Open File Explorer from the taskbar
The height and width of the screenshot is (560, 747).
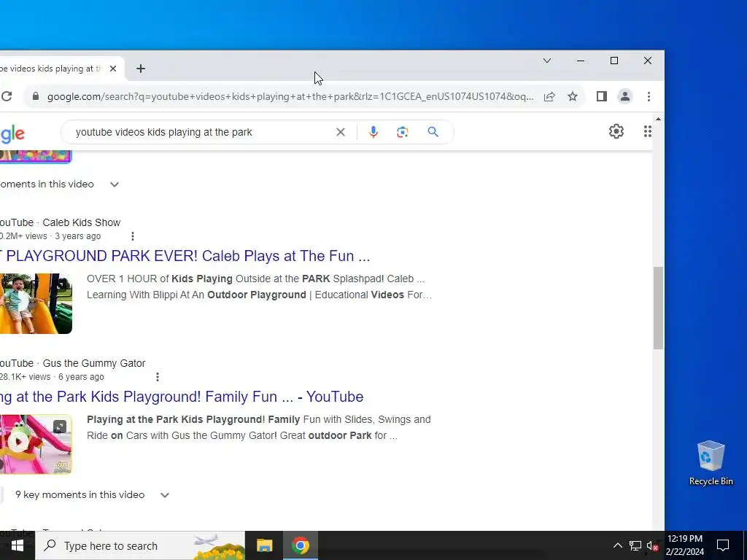[264, 545]
